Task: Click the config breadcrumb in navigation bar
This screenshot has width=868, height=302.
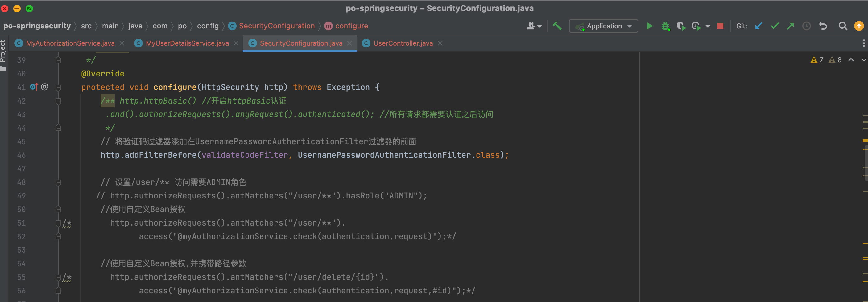Action: (208, 26)
